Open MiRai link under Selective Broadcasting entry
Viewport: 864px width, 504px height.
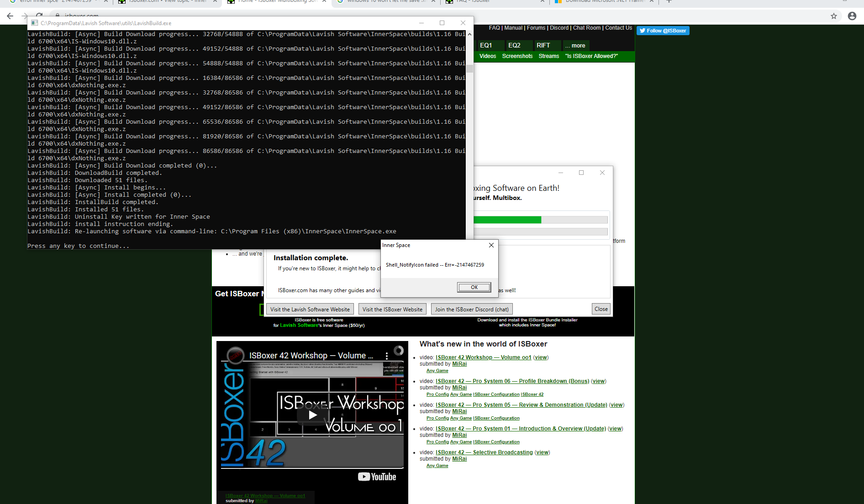[459, 459]
